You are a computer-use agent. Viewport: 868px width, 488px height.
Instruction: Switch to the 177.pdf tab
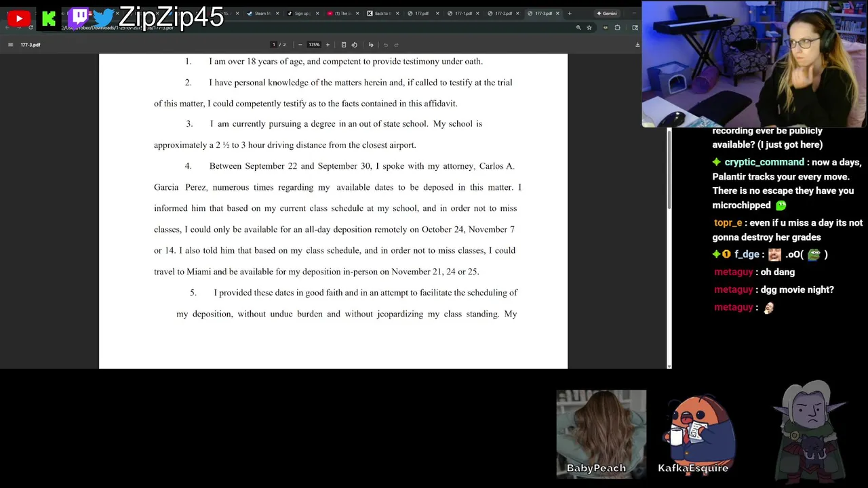coord(422,14)
